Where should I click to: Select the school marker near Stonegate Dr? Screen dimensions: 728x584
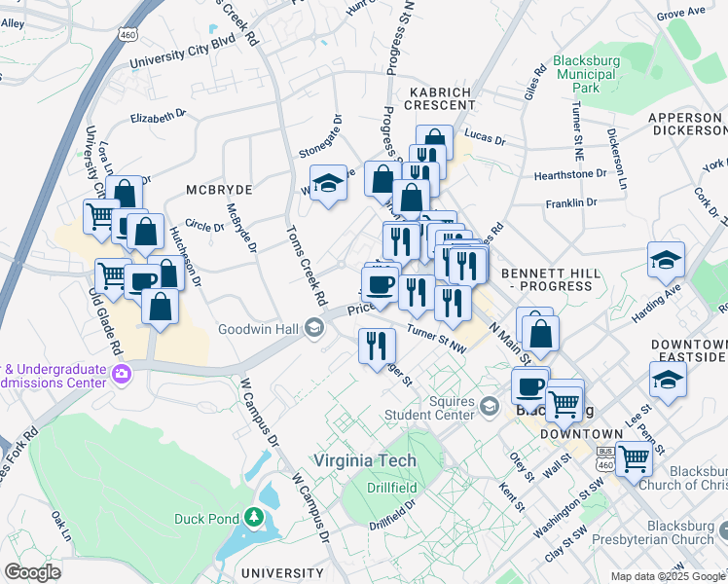328,185
